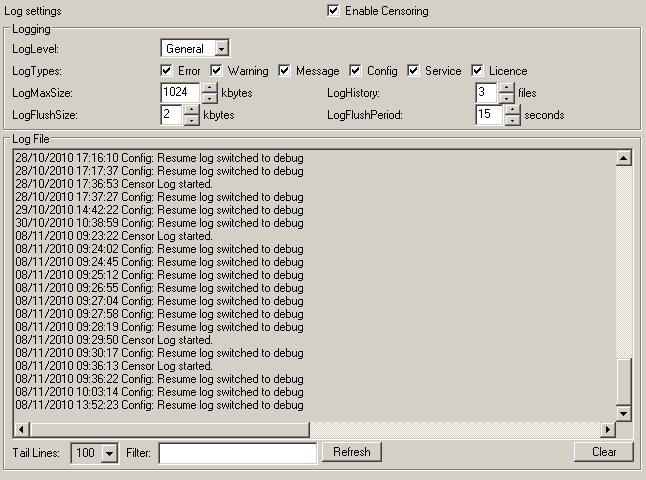Viewport: 646px width, 480px height.
Task: Open the LogLevel General dropdown
Action: tap(222, 48)
